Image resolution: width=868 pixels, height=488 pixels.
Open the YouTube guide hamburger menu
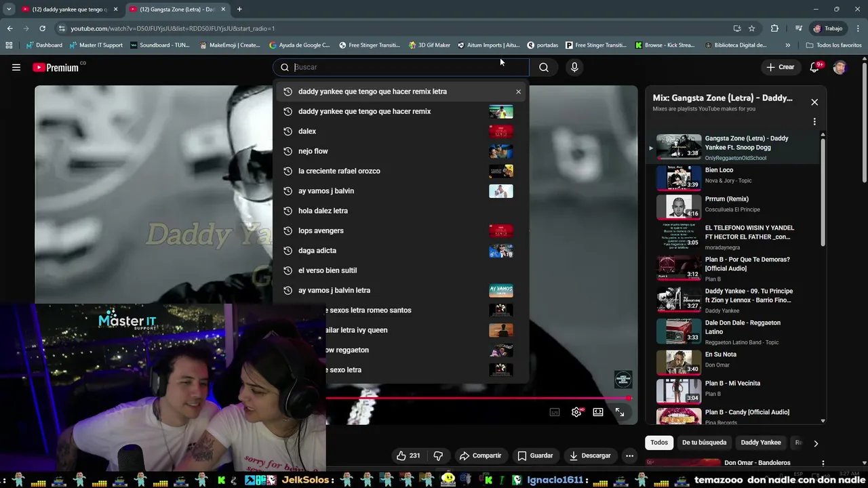[x=16, y=67]
